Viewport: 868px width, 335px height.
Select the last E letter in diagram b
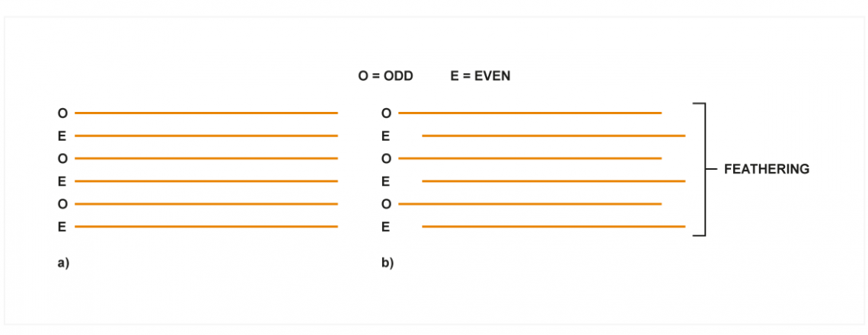tap(386, 226)
